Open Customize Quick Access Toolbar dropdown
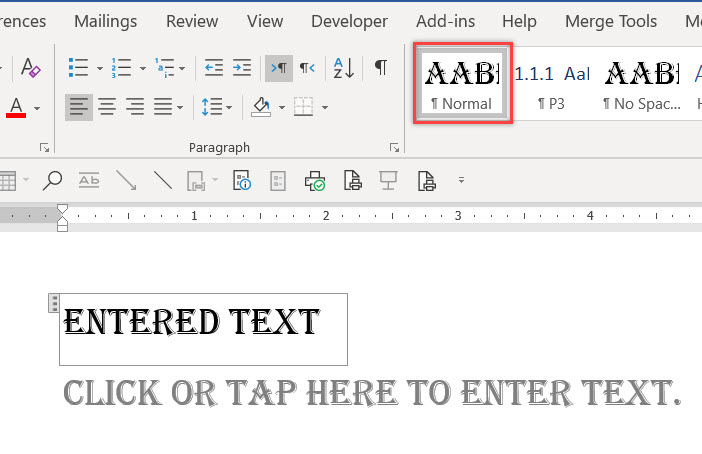 (461, 180)
